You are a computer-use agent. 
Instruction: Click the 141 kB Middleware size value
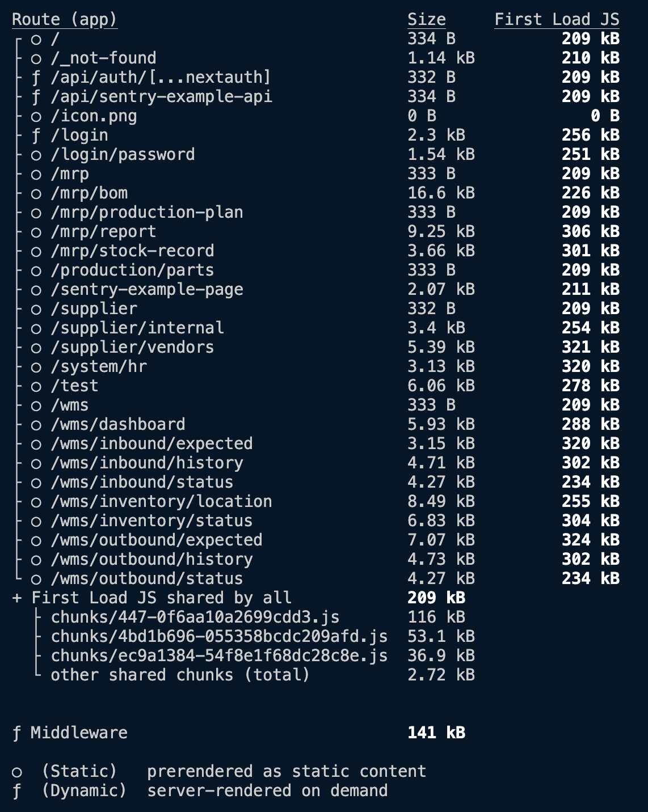436,733
